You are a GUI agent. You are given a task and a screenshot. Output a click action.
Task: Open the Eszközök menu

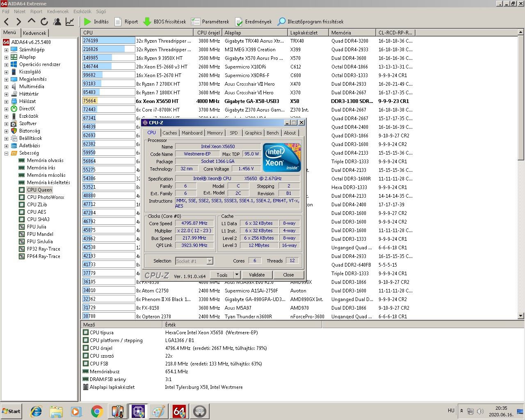82,11
